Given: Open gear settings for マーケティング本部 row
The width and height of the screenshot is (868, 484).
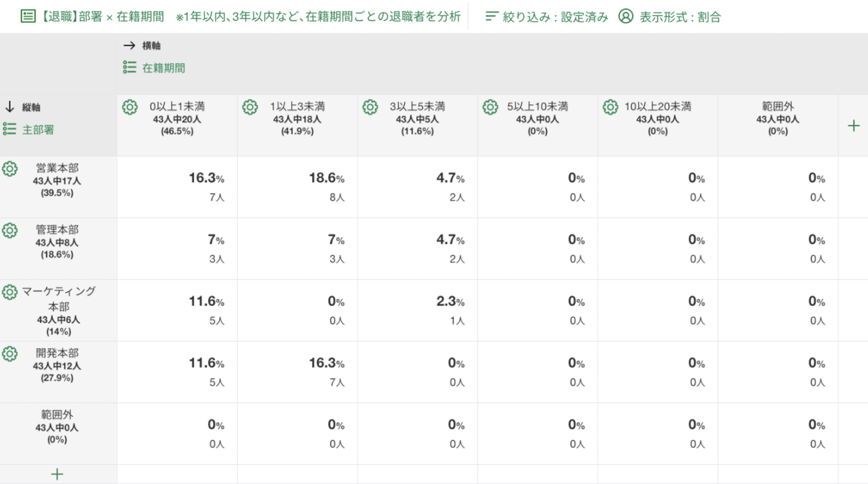Looking at the screenshot, I should (10, 292).
